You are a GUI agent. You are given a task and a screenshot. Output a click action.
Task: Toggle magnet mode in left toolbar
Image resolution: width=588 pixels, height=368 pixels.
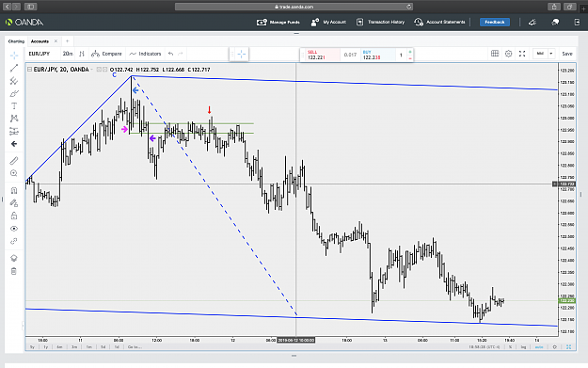pyautogui.click(x=14, y=190)
